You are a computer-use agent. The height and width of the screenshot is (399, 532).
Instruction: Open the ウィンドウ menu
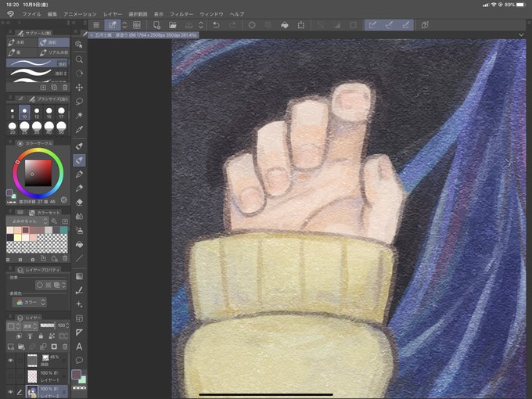tap(211, 14)
